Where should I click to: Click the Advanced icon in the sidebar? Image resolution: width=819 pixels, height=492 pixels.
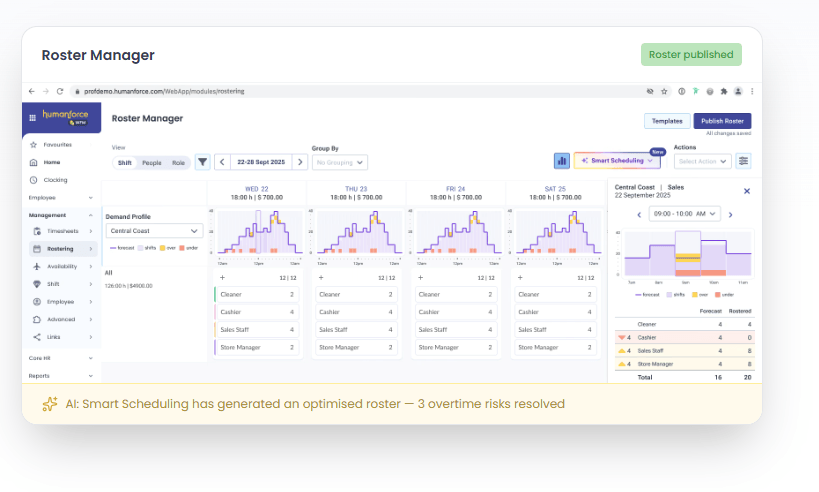(x=37, y=320)
